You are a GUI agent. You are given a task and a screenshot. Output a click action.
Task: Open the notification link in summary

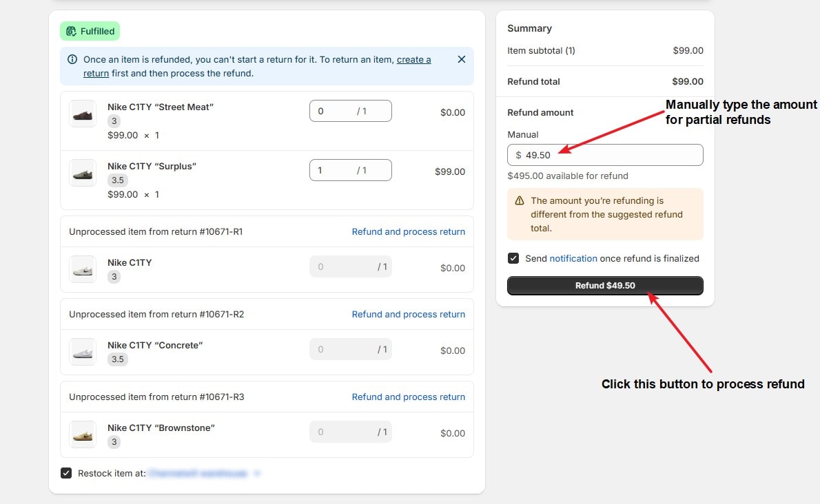tap(573, 258)
